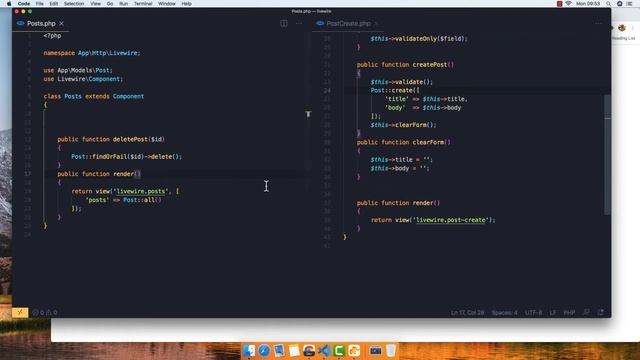Viewport: 640px width, 360px height.
Task: Click the namespace App\Http\Livewire line
Action: point(92,53)
